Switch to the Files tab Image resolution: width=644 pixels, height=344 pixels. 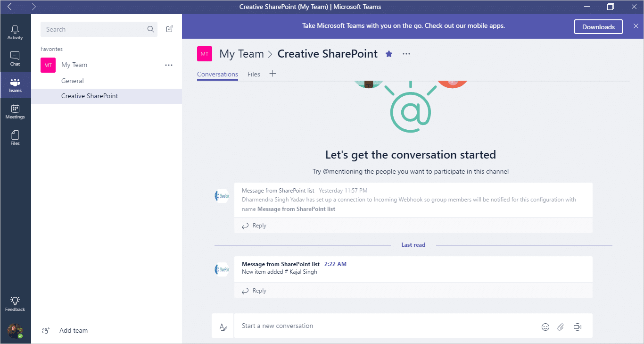(254, 74)
